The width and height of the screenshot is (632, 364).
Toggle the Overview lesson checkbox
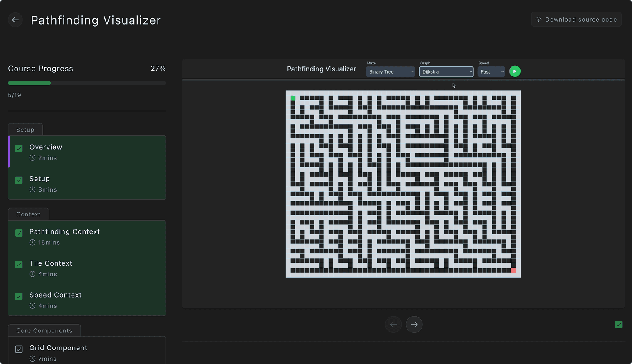pos(19,148)
